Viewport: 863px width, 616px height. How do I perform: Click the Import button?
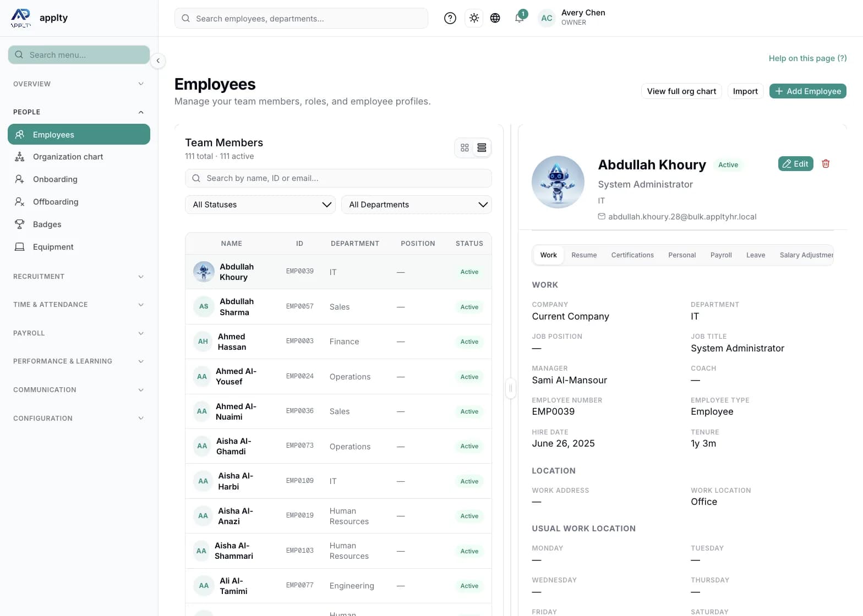point(745,91)
